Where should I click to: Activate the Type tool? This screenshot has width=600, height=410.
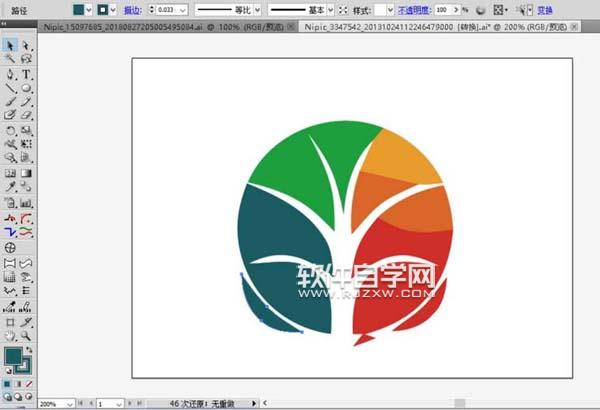click(26, 74)
